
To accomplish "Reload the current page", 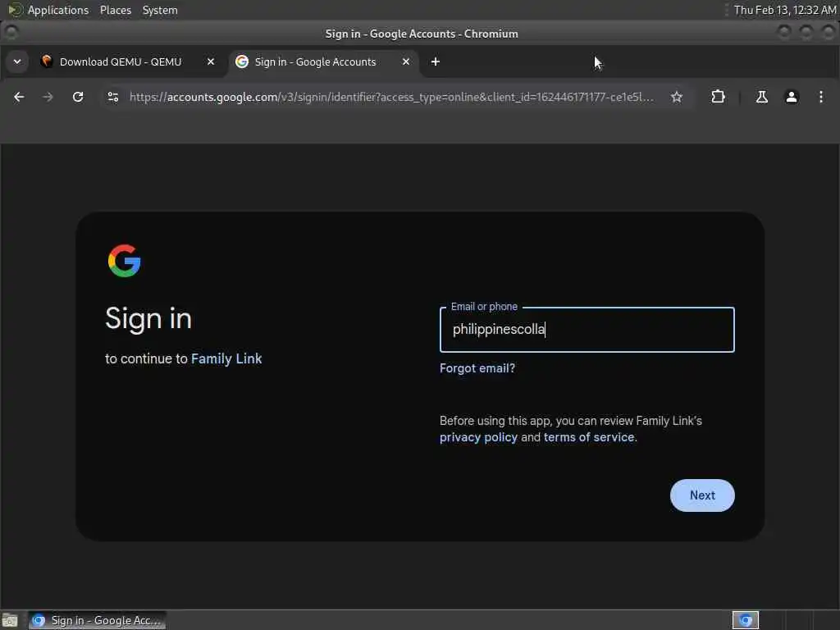I will pos(78,97).
